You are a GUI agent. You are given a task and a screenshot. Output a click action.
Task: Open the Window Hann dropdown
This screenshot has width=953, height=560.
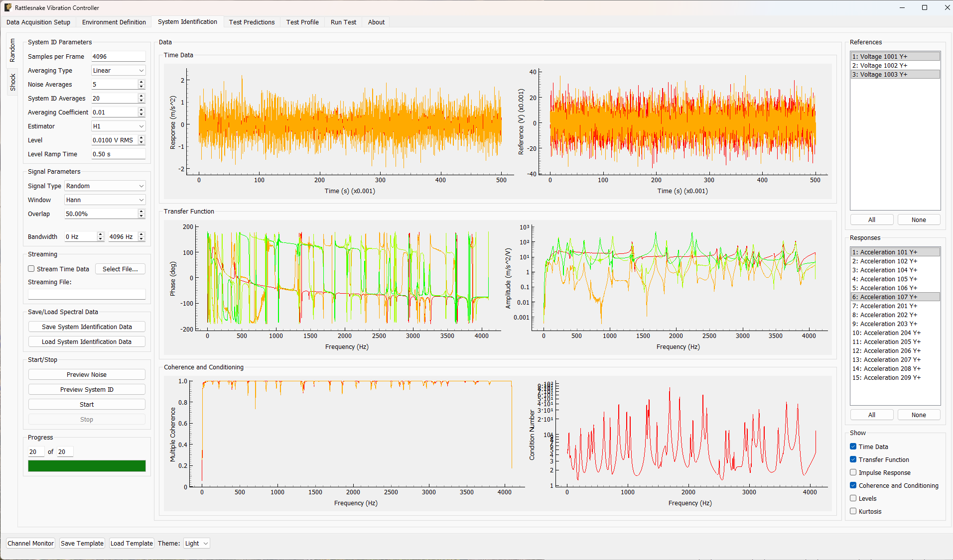click(105, 200)
